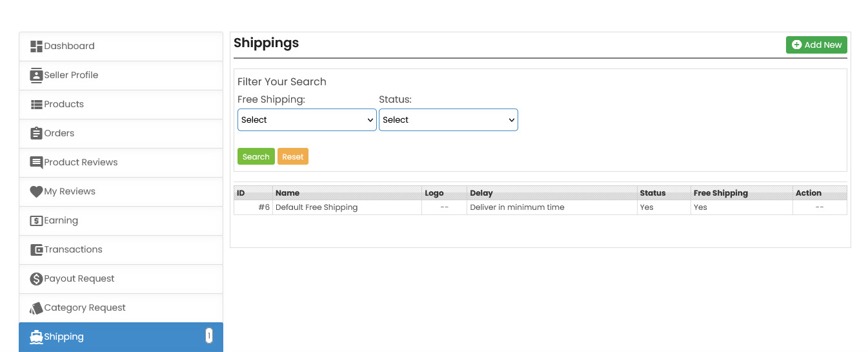Go to the Transactions menu item
The height and width of the screenshot is (352, 868).
point(73,250)
